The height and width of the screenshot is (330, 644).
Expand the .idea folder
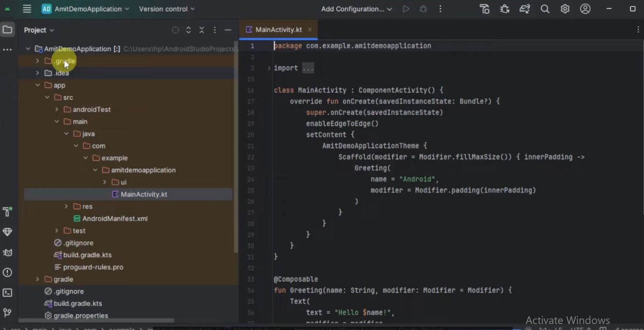click(x=37, y=73)
